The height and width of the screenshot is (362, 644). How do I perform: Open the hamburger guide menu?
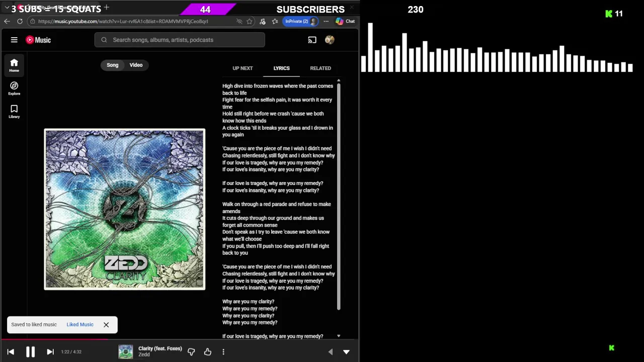(14, 40)
